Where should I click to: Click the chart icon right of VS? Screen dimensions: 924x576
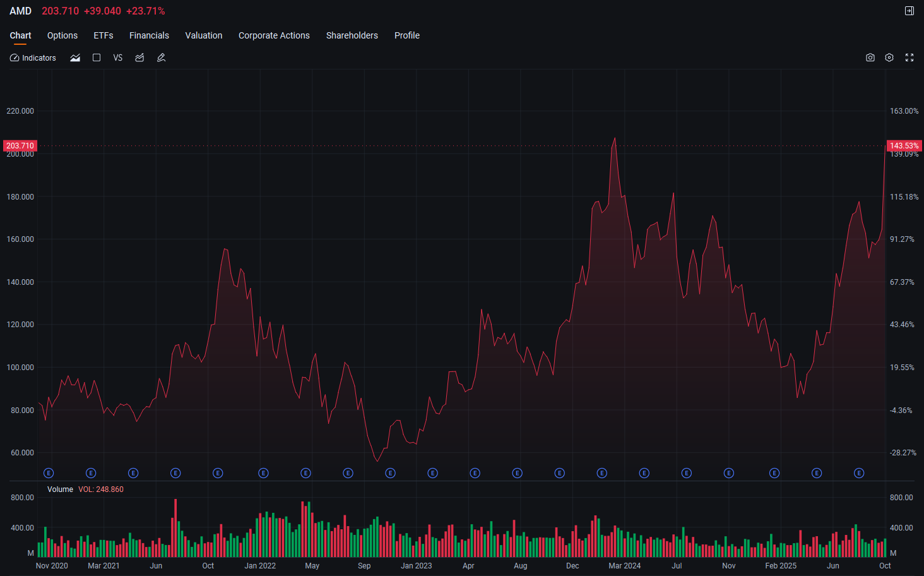[139, 57]
